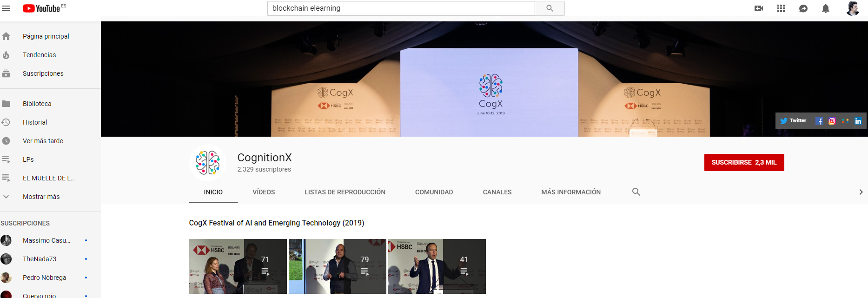This screenshot has width=868, height=298.
Task: Click the Tendencias flame icon
Action: pyautogui.click(x=6, y=55)
